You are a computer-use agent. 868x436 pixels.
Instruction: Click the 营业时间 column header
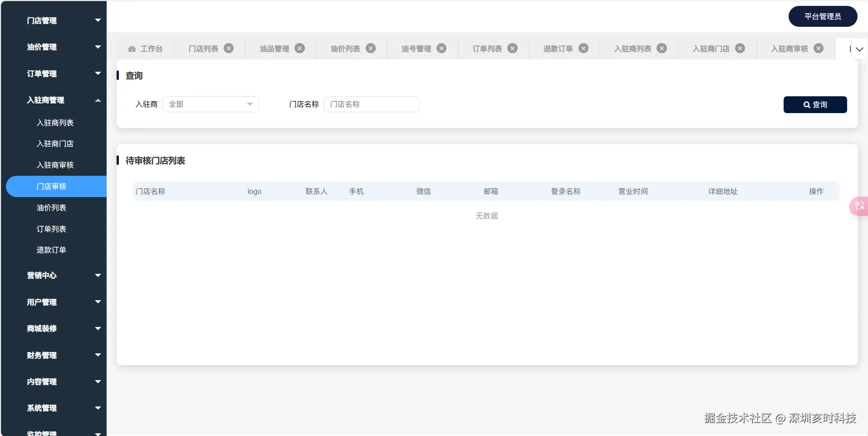point(633,191)
